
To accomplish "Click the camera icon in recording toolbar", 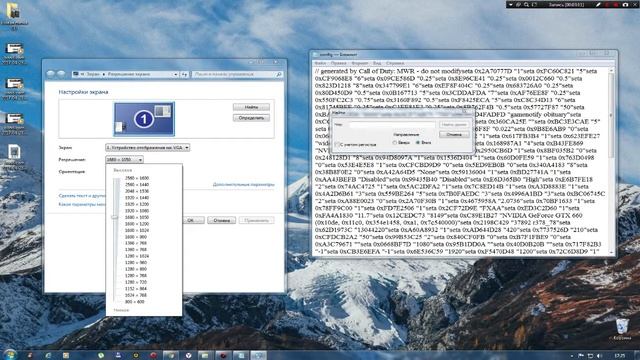I will pos(625,4).
